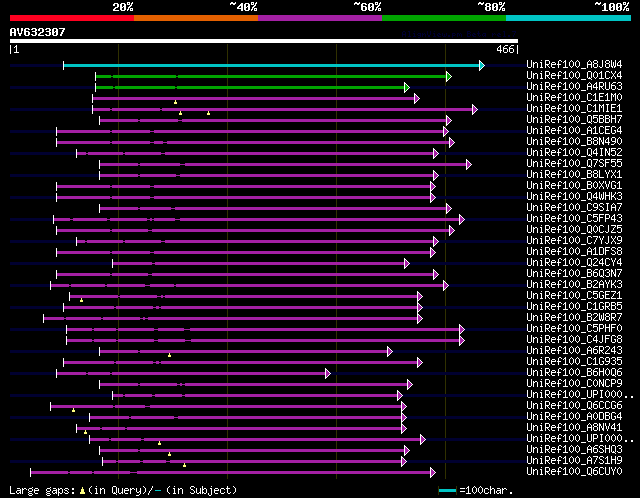Select the UniRef100_Q4WHK3 label

click(x=574, y=197)
